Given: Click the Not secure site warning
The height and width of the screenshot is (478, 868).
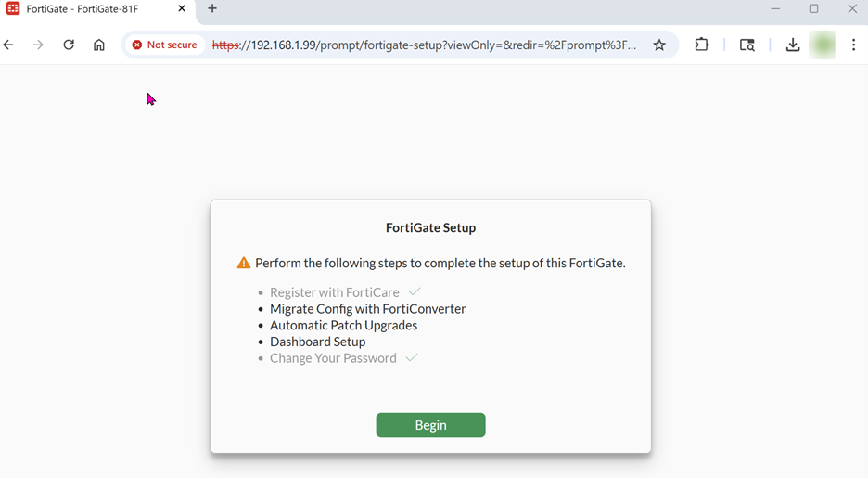Looking at the screenshot, I should [x=164, y=45].
